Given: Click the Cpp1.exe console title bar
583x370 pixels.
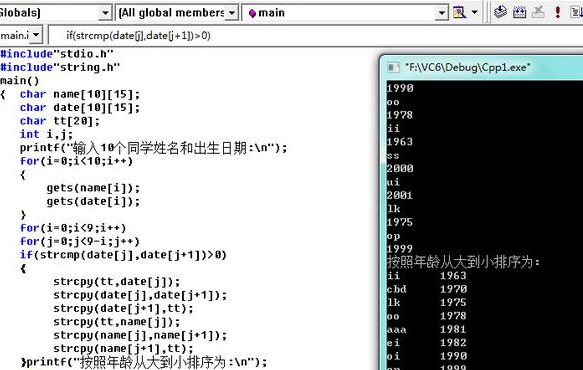Looking at the screenshot, I should pos(482,67).
